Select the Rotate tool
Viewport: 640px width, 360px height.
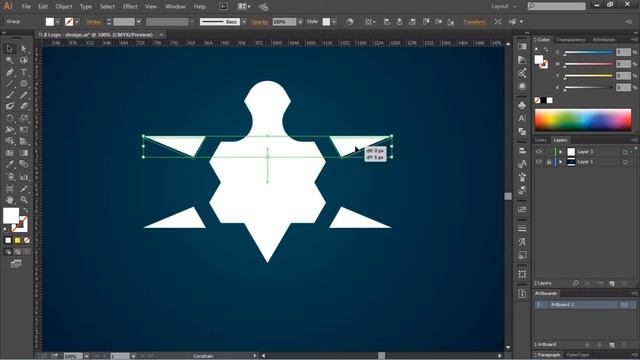10,118
